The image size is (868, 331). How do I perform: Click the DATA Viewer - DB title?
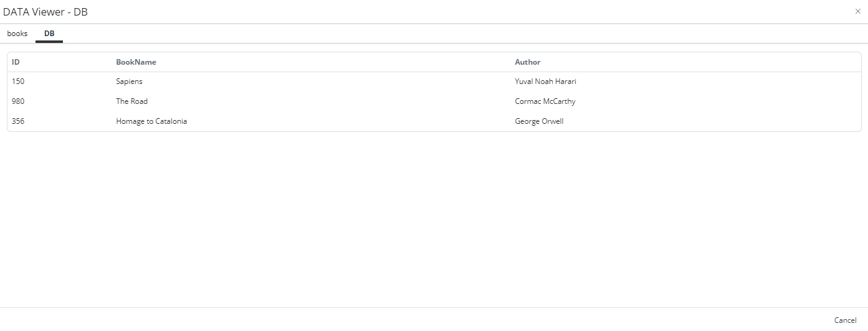click(45, 11)
